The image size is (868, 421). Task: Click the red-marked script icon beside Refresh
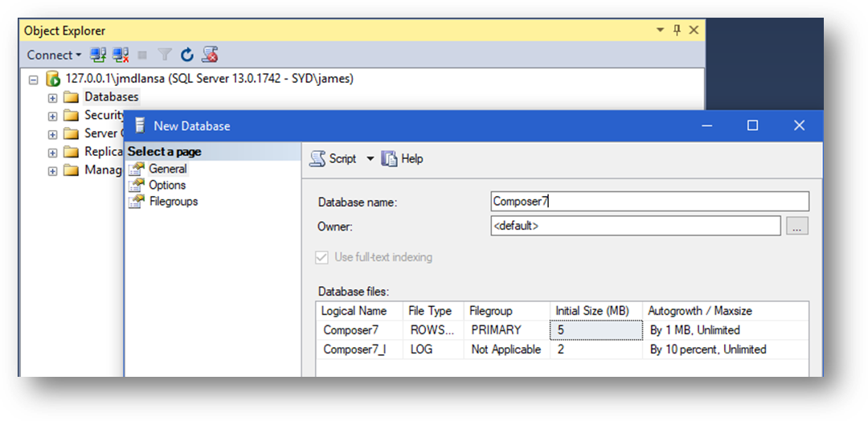(x=210, y=55)
